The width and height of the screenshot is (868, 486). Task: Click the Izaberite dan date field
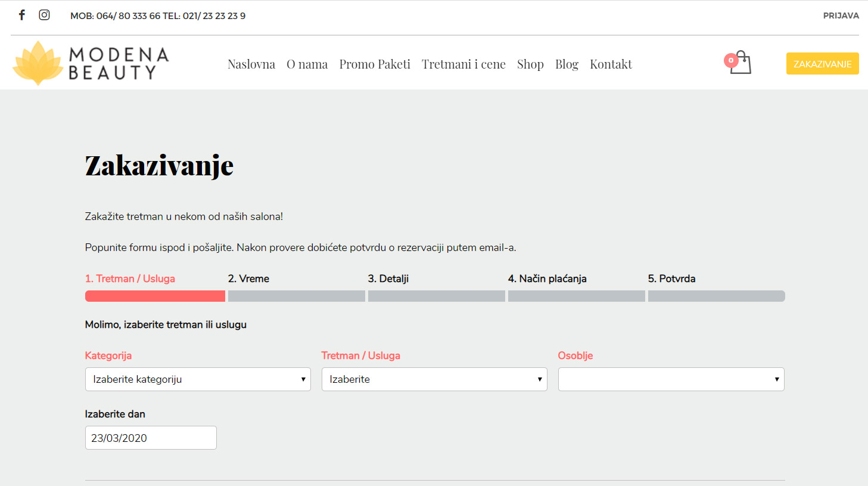151,438
